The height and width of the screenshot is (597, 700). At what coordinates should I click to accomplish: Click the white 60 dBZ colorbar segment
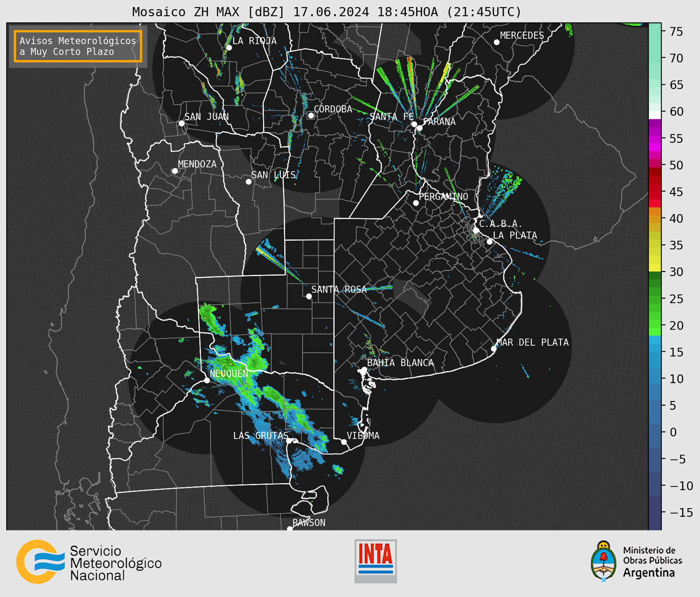coord(655,115)
